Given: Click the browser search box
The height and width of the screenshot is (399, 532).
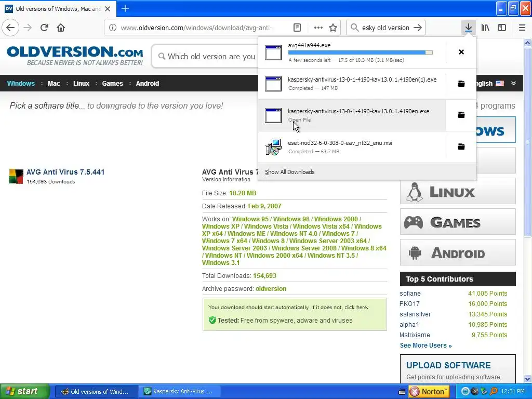Looking at the screenshot, I should click(x=385, y=28).
